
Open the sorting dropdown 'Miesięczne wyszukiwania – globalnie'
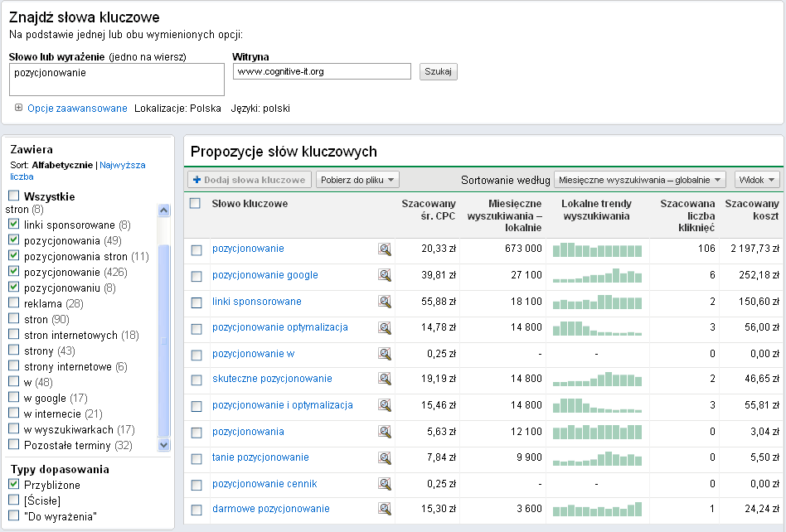tap(640, 180)
